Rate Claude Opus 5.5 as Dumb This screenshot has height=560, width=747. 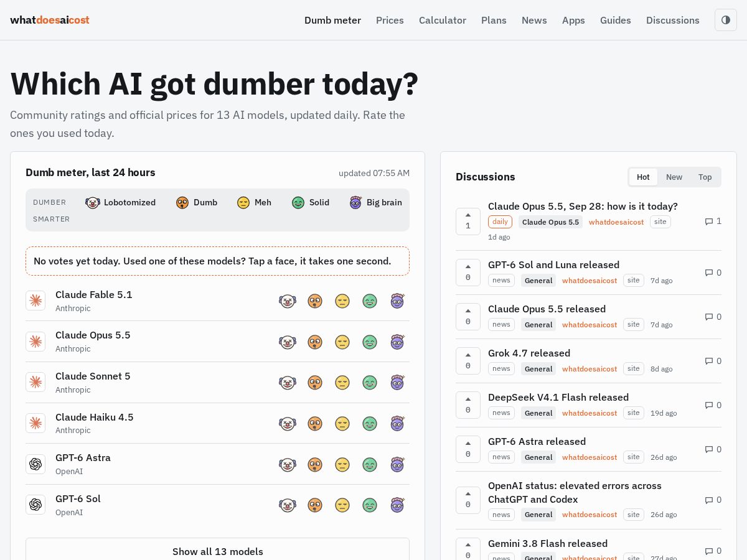[x=315, y=342]
